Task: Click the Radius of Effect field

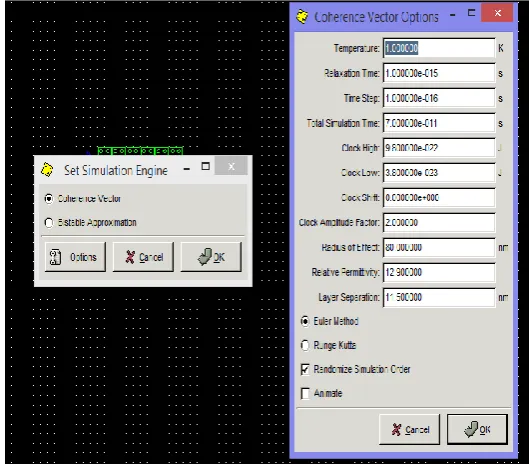Action: pos(439,248)
